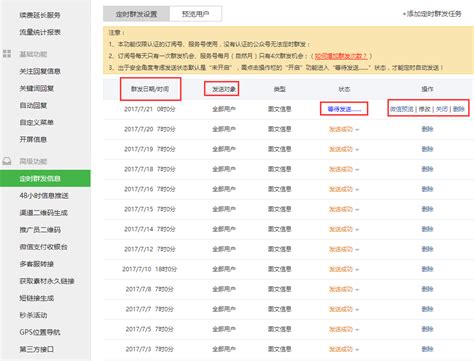The height and width of the screenshot is (361, 474).
Task: Click the +添加定时群发任务 link
Action: tap(432, 14)
